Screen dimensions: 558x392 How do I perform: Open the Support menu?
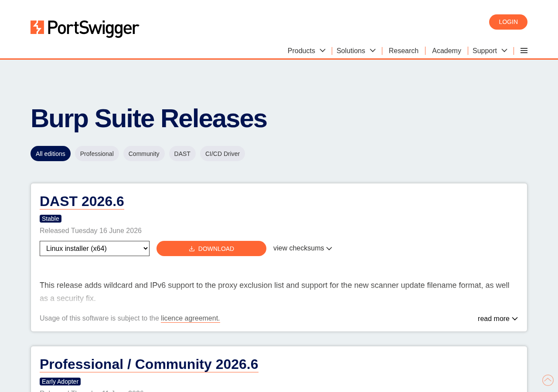click(x=485, y=51)
